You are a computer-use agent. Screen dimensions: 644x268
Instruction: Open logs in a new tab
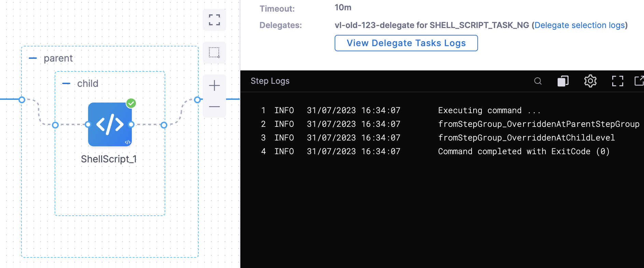pyautogui.click(x=639, y=81)
